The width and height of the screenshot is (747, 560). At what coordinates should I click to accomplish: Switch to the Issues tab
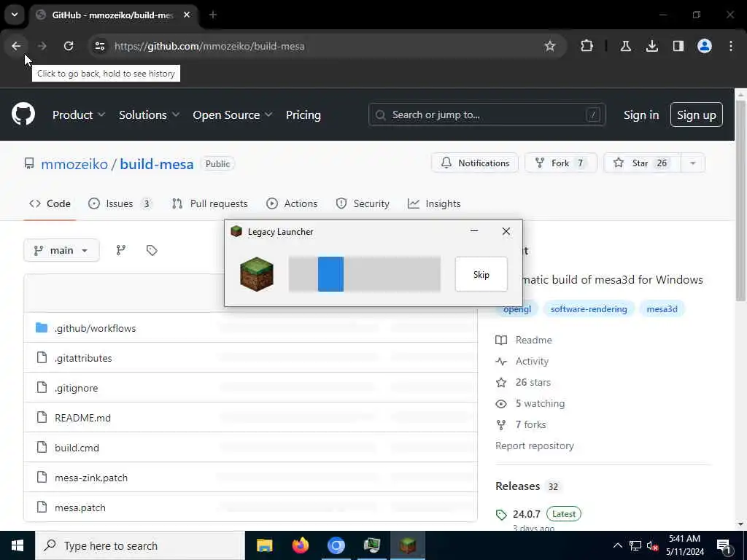coord(120,204)
